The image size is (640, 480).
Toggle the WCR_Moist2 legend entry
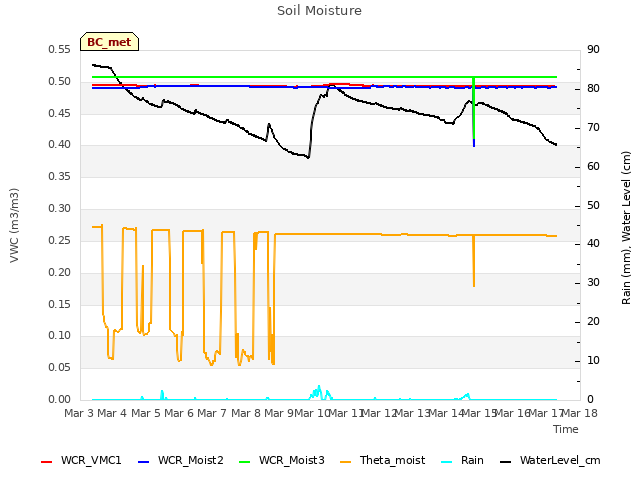point(181,460)
